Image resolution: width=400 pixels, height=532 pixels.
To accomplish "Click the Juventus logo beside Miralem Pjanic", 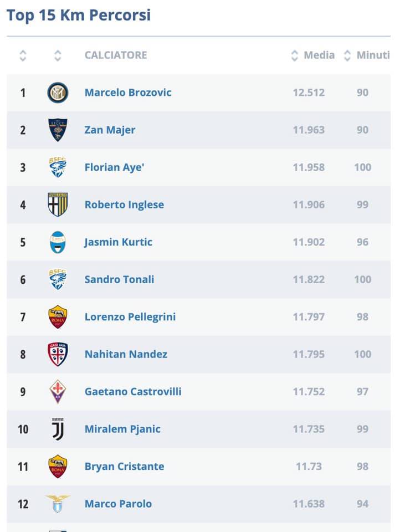I will click(58, 429).
